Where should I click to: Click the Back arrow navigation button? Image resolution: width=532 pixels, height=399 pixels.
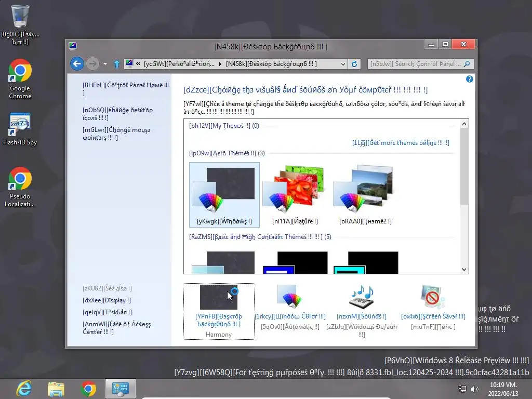77,64
